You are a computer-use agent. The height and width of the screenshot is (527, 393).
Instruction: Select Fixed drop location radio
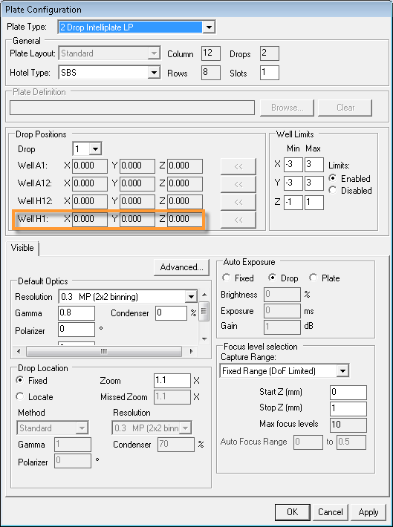coord(20,380)
